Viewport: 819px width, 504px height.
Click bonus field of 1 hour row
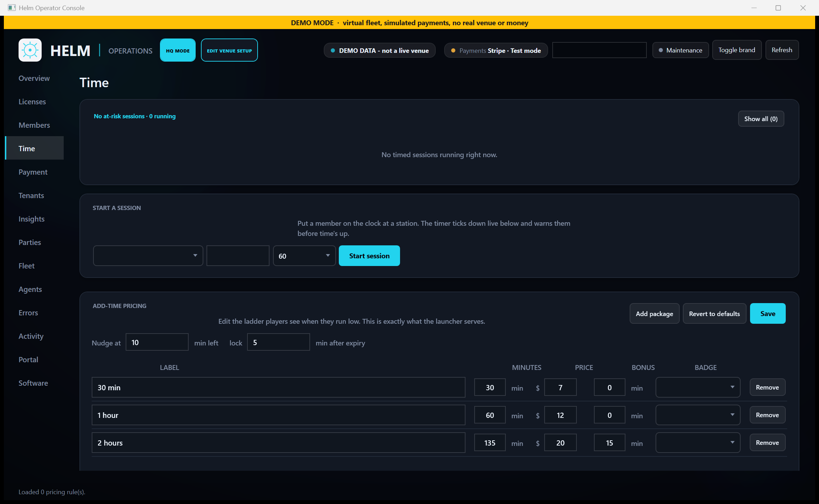click(609, 415)
